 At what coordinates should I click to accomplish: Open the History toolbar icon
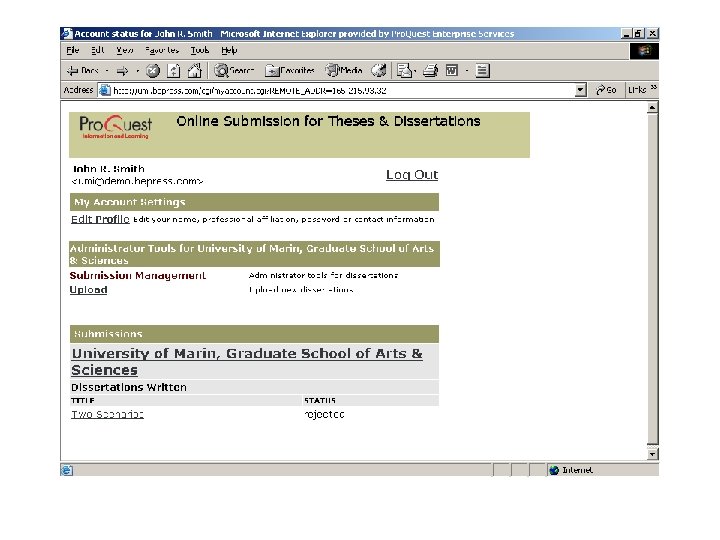coord(379,70)
